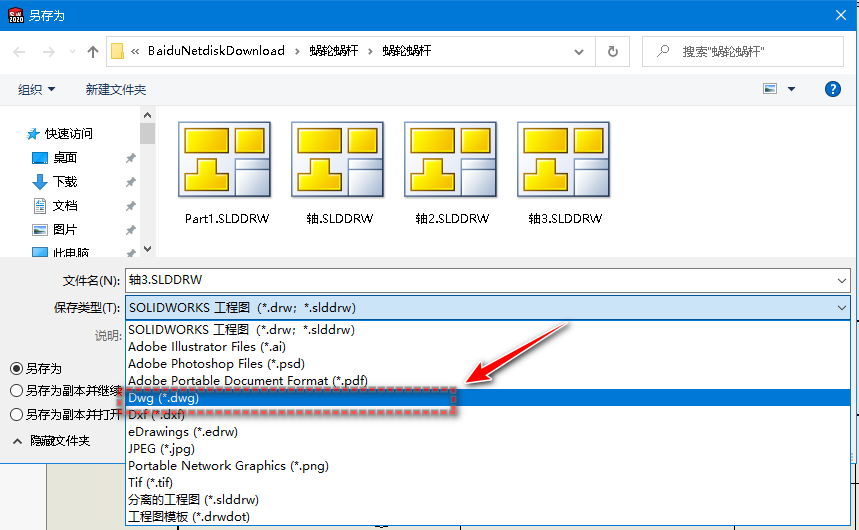Select 快速访问 in navigation pane
The height and width of the screenshot is (530, 859).
coord(60,134)
